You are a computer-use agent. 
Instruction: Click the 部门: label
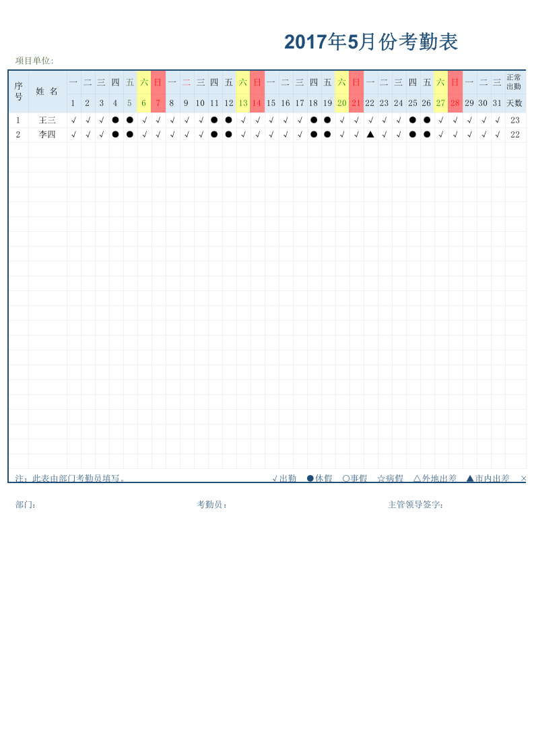coord(26,505)
